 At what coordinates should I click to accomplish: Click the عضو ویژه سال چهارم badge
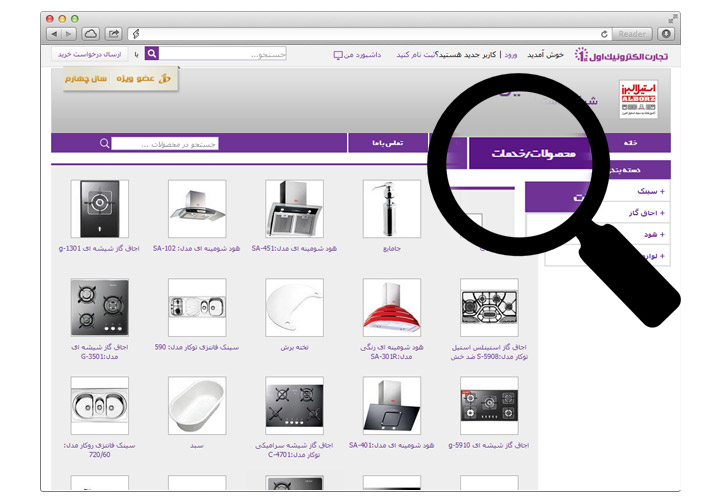pos(120,79)
